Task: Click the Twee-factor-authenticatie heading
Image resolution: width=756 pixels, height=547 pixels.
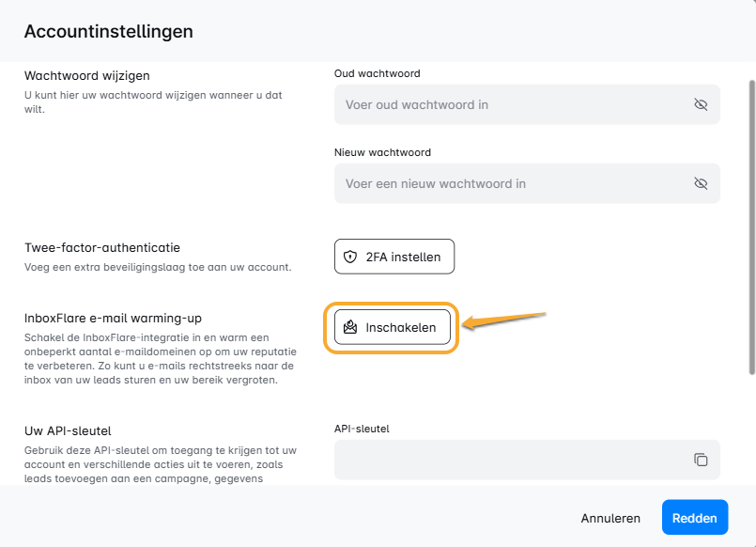Action: [102, 247]
